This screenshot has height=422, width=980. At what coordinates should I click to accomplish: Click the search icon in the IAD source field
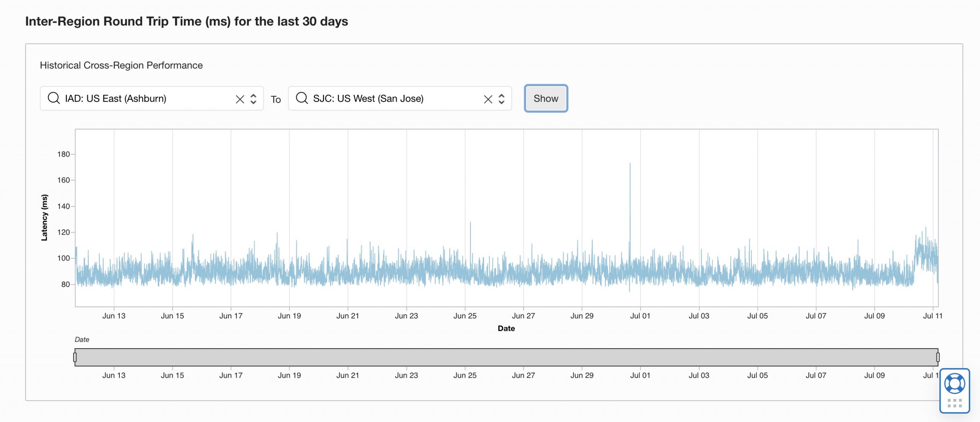(x=54, y=98)
